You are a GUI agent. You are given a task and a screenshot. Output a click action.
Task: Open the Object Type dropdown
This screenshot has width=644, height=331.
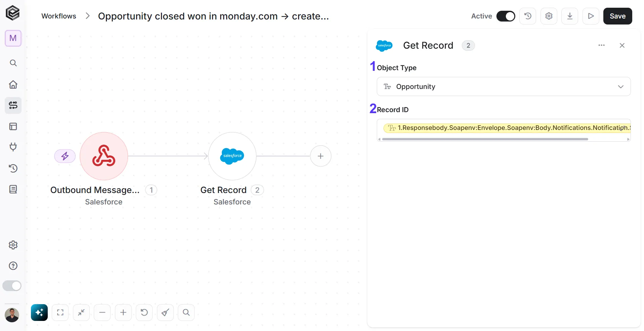pos(504,87)
